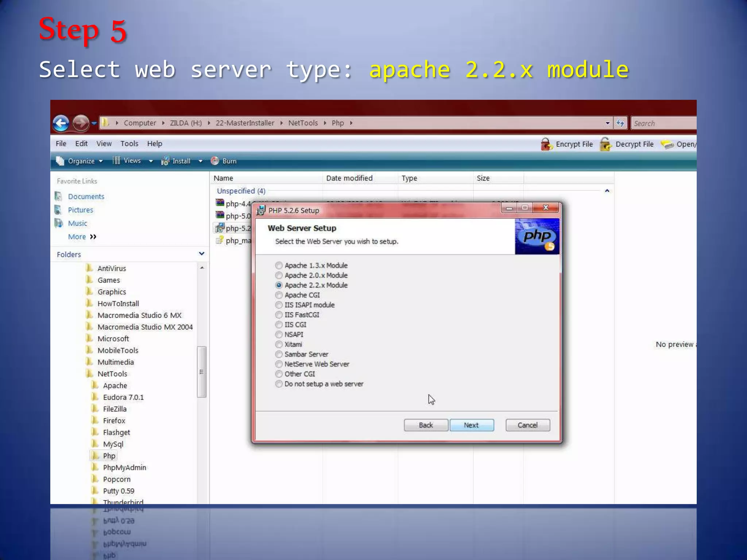The image size is (747, 560).
Task: Sort by Date modified column header
Action: pyautogui.click(x=360, y=178)
